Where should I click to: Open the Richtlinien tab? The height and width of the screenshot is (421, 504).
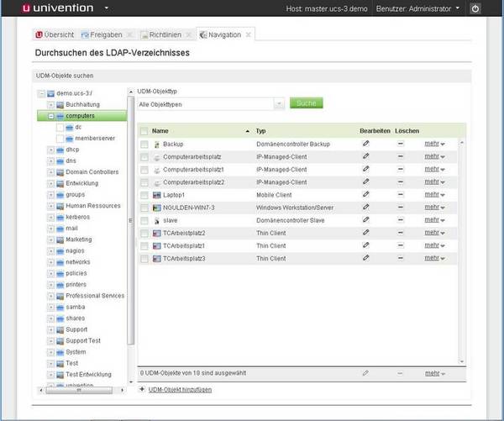pyautogui.click(x=167, y=34)
